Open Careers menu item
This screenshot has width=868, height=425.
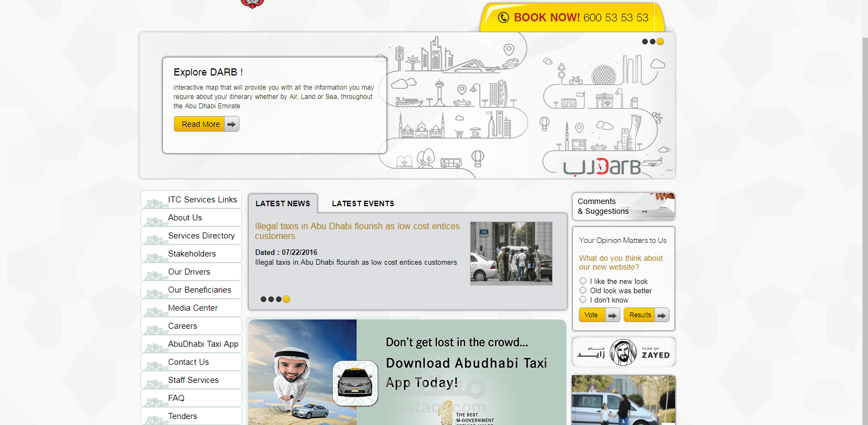(191, 326)
